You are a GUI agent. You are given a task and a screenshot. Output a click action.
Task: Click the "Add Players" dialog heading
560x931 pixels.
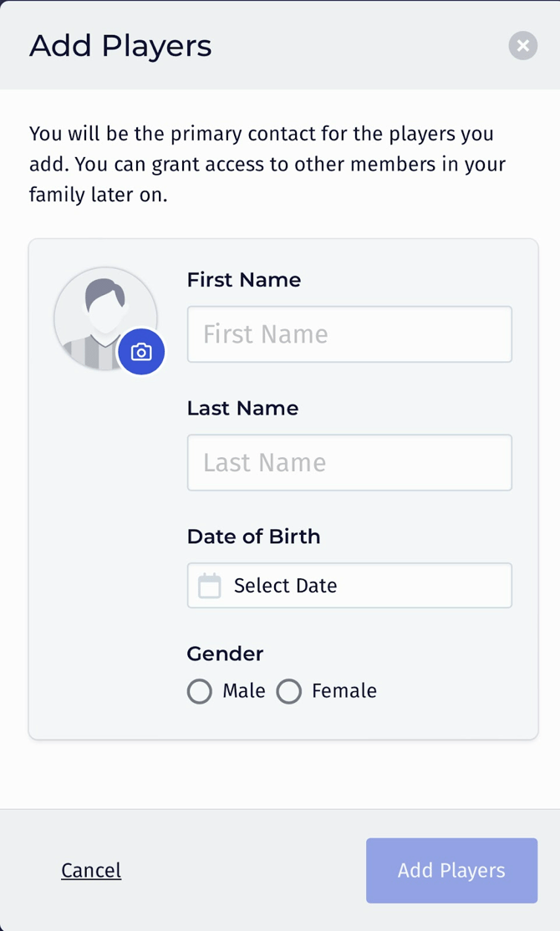[x=120, y=46]
